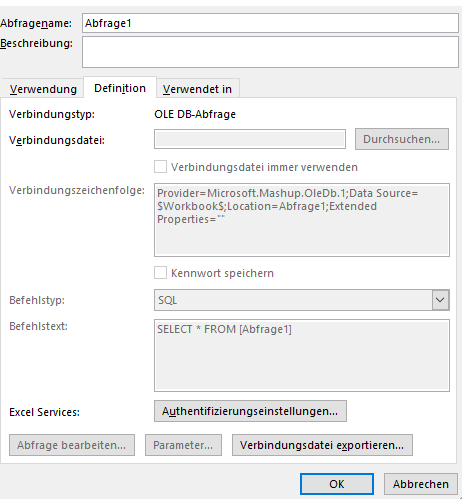The height and width of the screenshot is (504, 465).
Task: Cancel with the Abbrechen button
Action: [421, 484]
